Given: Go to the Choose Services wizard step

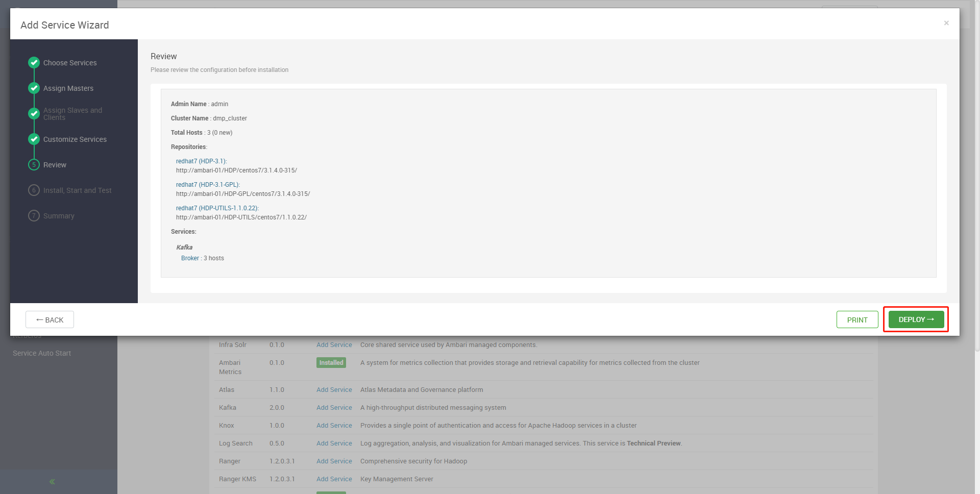Looking at the screenshot, I should [x=70, y=63].
